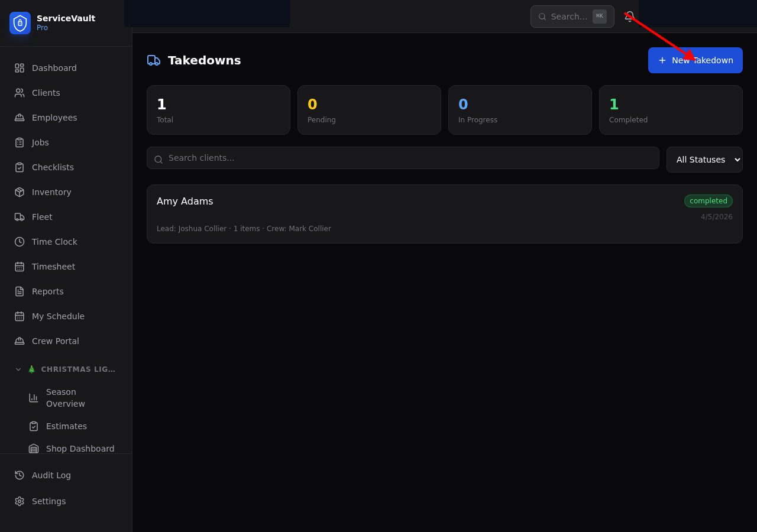
Task: Open the All Statuses dropdown filter
Action: 704,160
